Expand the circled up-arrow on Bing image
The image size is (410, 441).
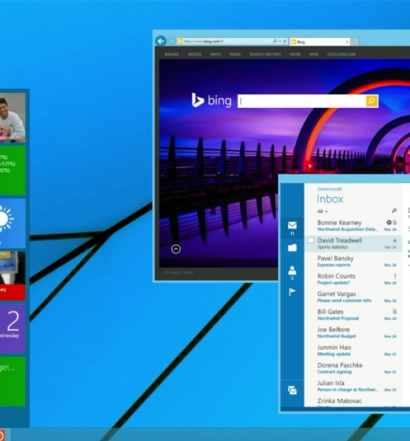pyautogui.click(x=176, y=249)
